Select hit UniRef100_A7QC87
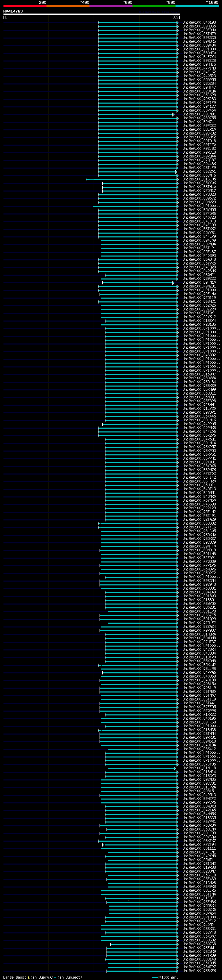Viewport: 222px width, 980px height. tap(199, 160)
